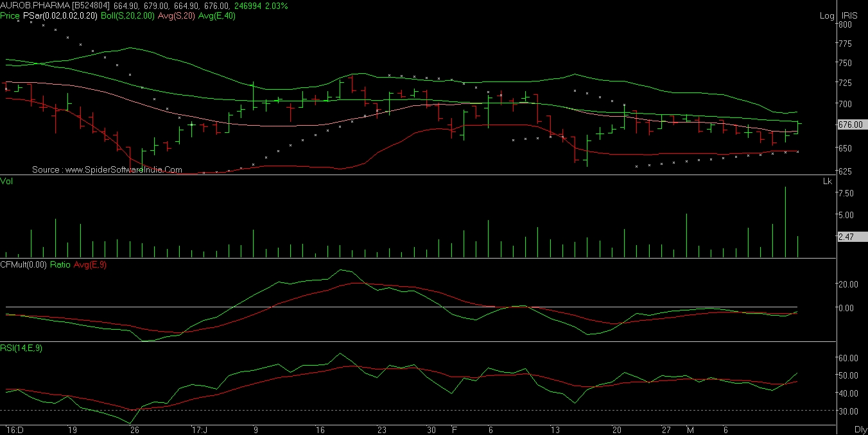868x435 pixels.
Task: Click the current price tag 676.00
Action: 850,125
